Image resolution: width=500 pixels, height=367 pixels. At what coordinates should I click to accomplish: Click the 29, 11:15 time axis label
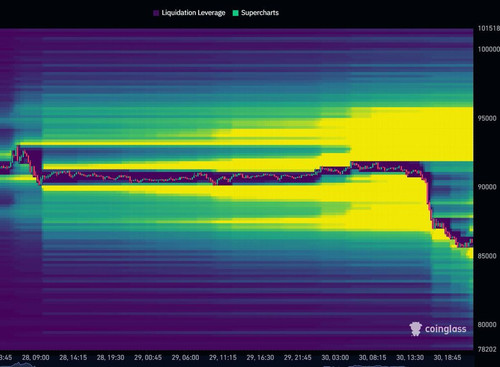coord(223,358)
